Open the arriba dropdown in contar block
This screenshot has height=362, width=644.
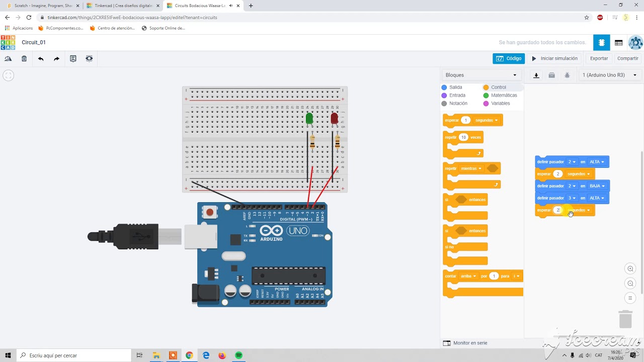[468, 276]
